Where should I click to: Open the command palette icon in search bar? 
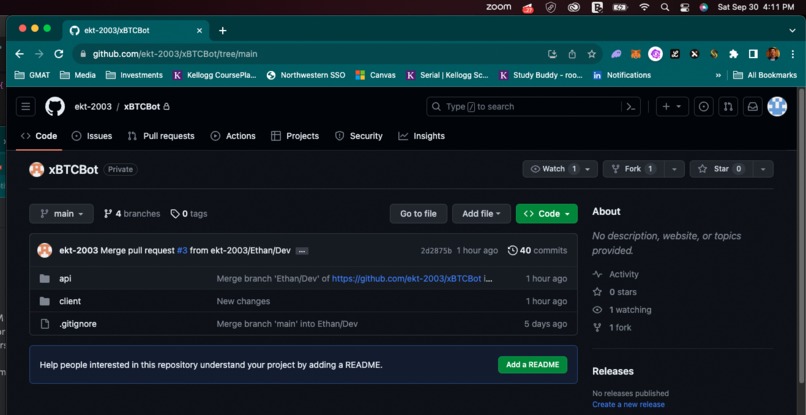click(x=631, y=106)
